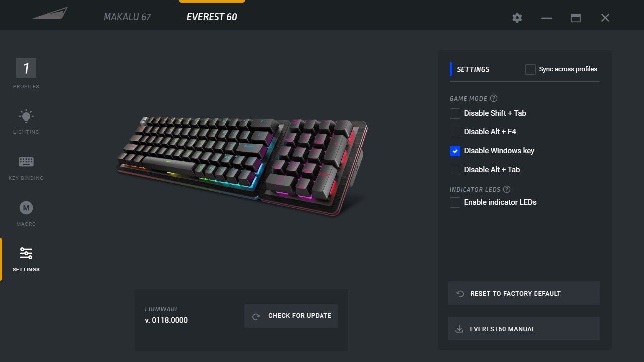The image size is (644, 362).
Task: Download the Everest60 Manual
Action: pos(524,329)
